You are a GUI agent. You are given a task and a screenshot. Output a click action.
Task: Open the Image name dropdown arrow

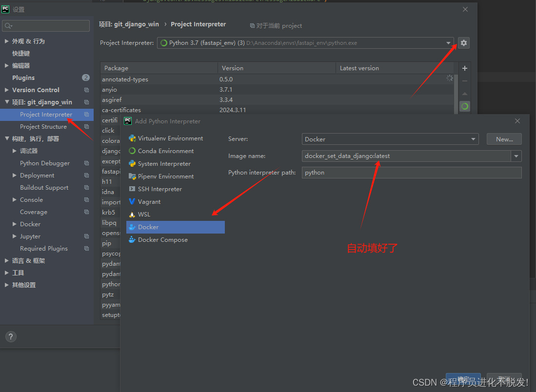(x=516, y=156)
